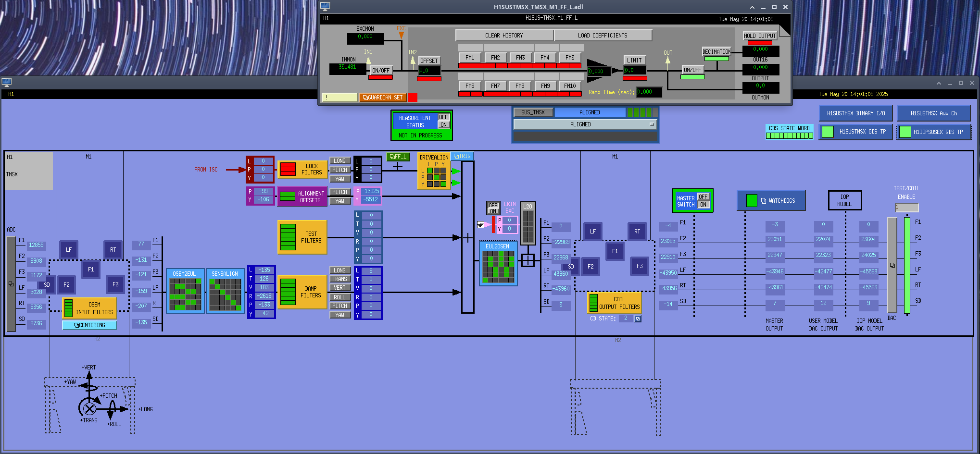Screen dimensions: 980x454
Task: Open the FF_L related display menu
Action: 398,157
